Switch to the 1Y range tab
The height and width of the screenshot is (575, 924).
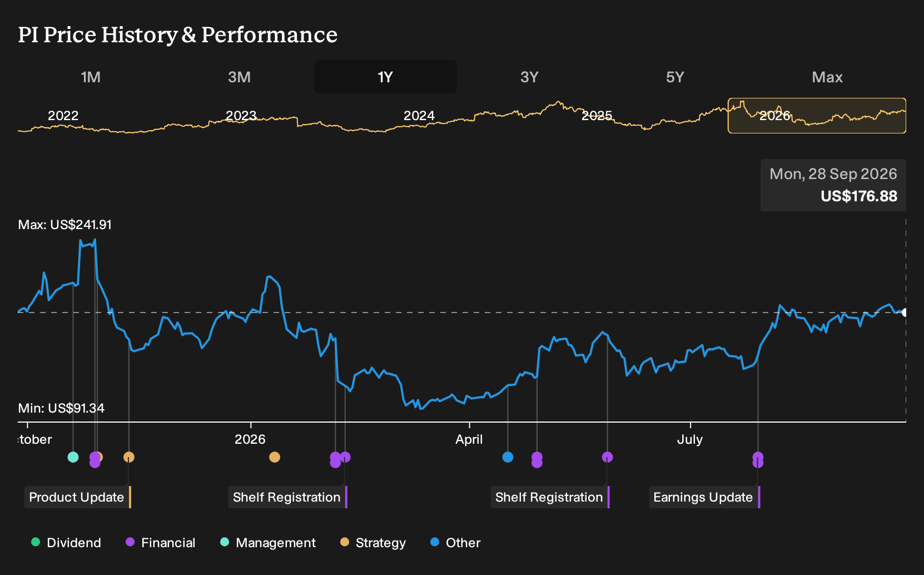tap(386, 77)
